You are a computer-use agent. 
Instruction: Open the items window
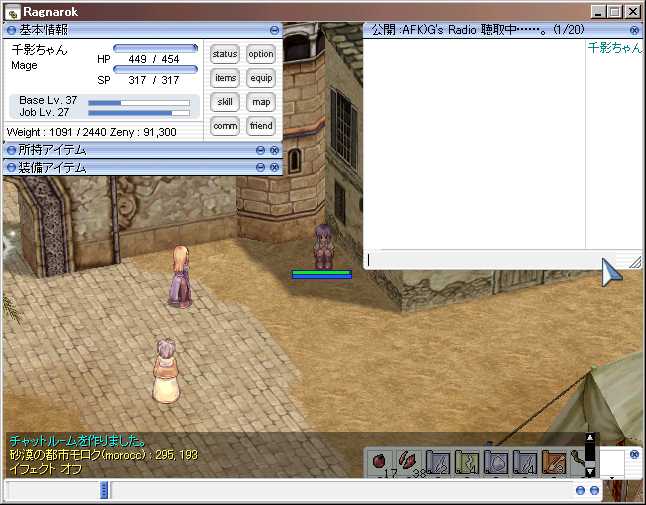225,78
